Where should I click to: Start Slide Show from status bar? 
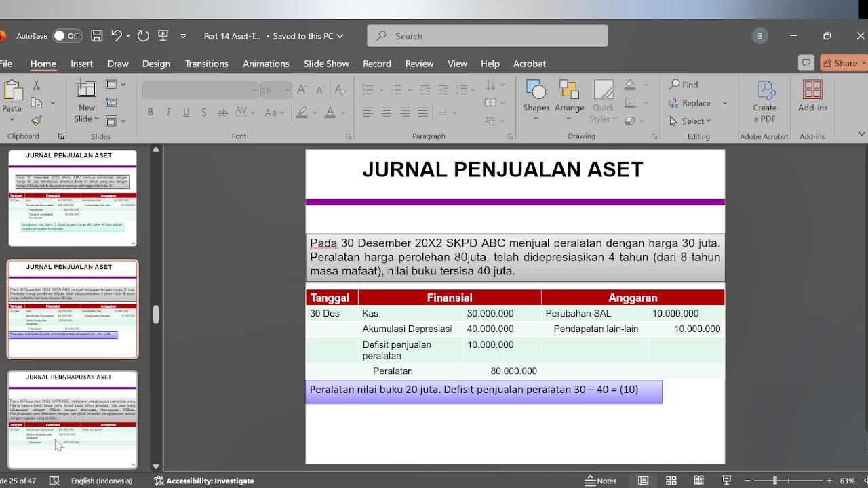(726, 481)
